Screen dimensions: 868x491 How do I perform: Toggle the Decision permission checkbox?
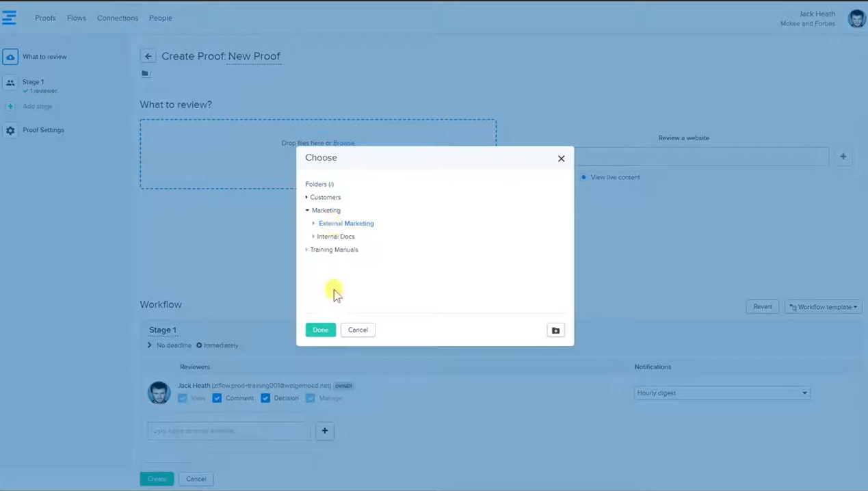(265, 398)
